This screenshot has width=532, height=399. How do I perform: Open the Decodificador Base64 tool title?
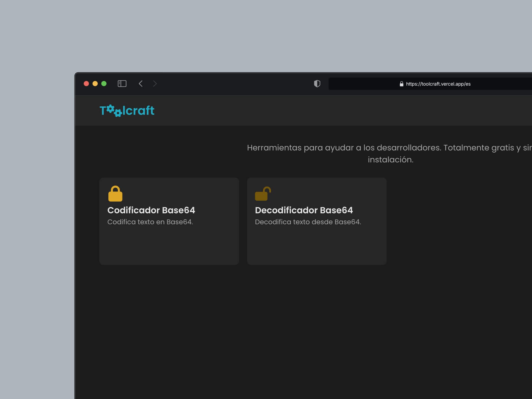pos(304,210)
